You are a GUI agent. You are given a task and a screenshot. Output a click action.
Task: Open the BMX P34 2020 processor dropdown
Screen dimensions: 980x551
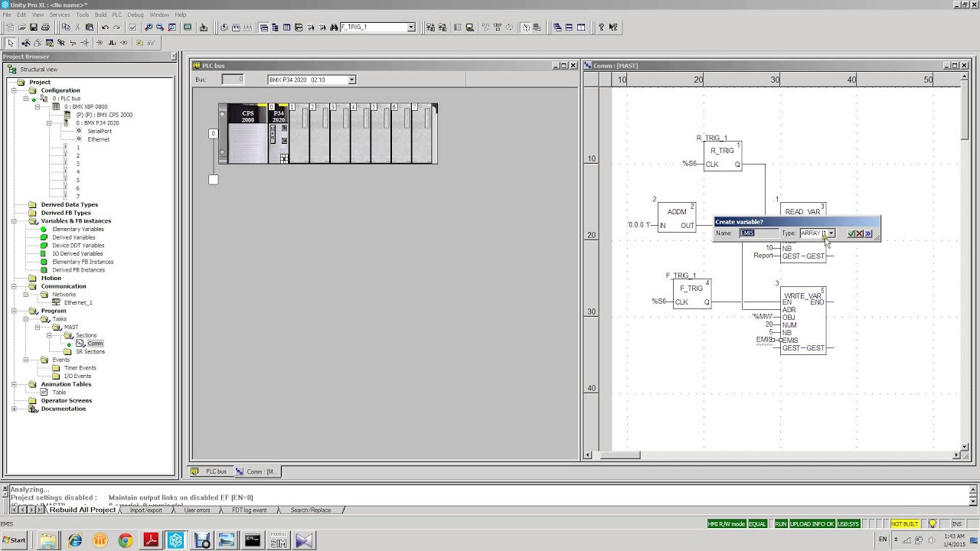coord(351,80)
